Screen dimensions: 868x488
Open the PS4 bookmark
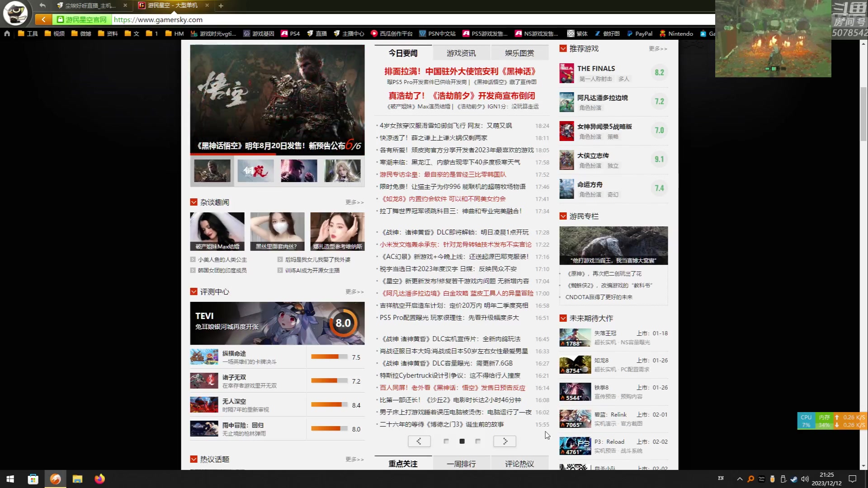tap(290, 33)
